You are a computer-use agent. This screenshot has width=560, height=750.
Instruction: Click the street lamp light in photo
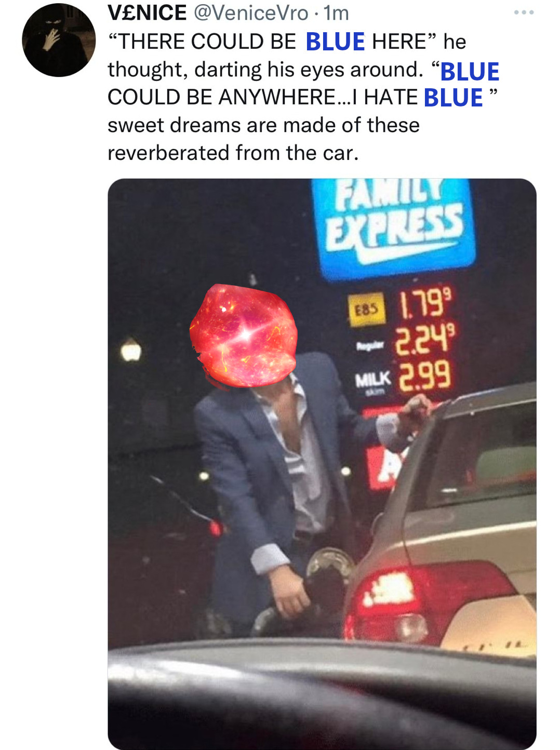coord(131,351)
